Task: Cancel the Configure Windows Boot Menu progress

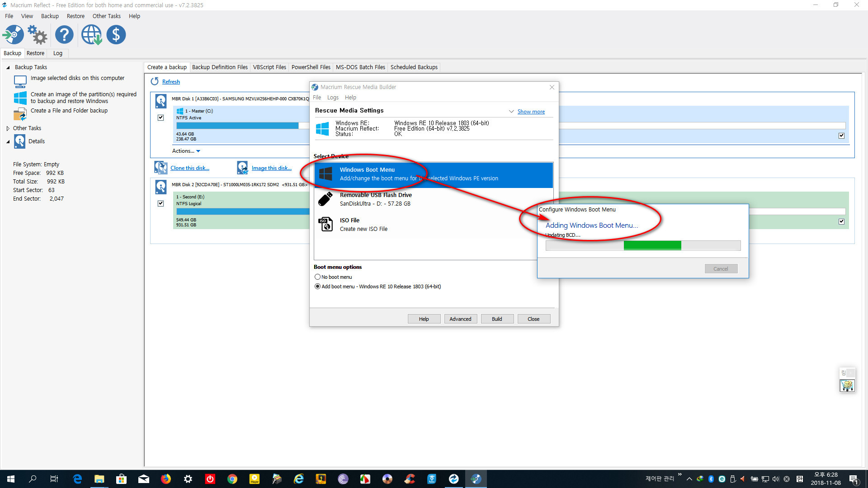Action: tap(721, 269)
